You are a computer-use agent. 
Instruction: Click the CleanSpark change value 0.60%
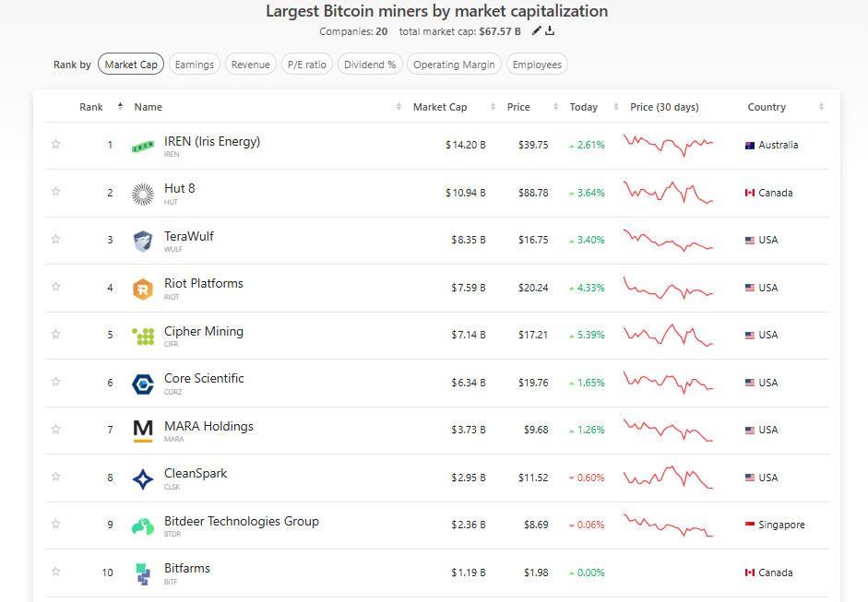pyautogui.click(x=590, y=478)
